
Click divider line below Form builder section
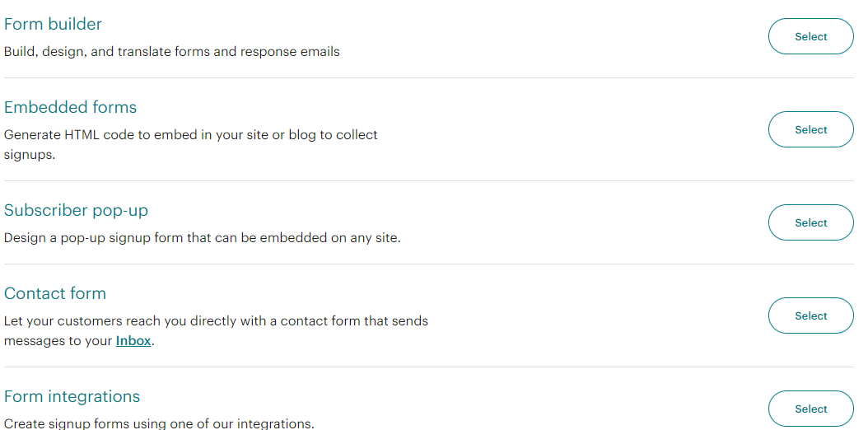(x=428, y=78)
